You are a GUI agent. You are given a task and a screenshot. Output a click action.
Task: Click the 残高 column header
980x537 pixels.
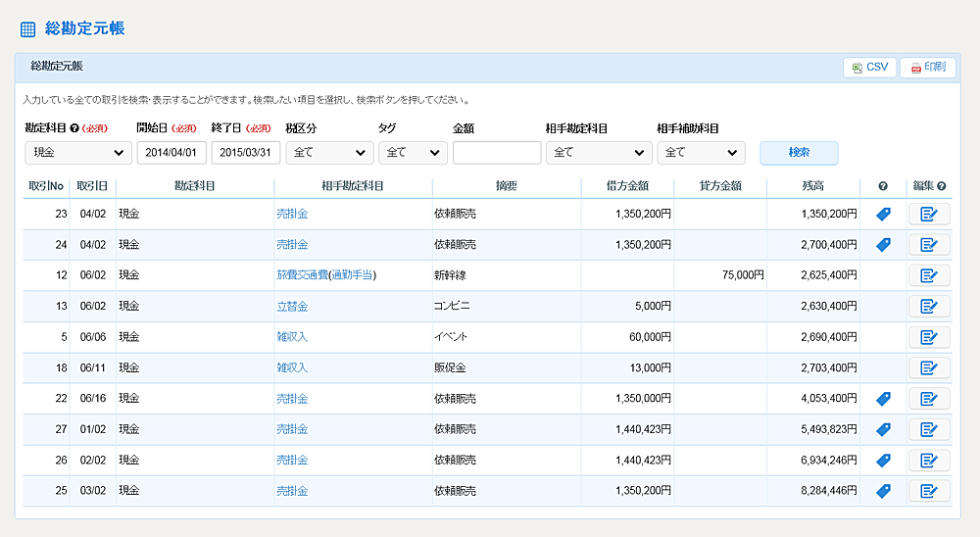(813, 185)
